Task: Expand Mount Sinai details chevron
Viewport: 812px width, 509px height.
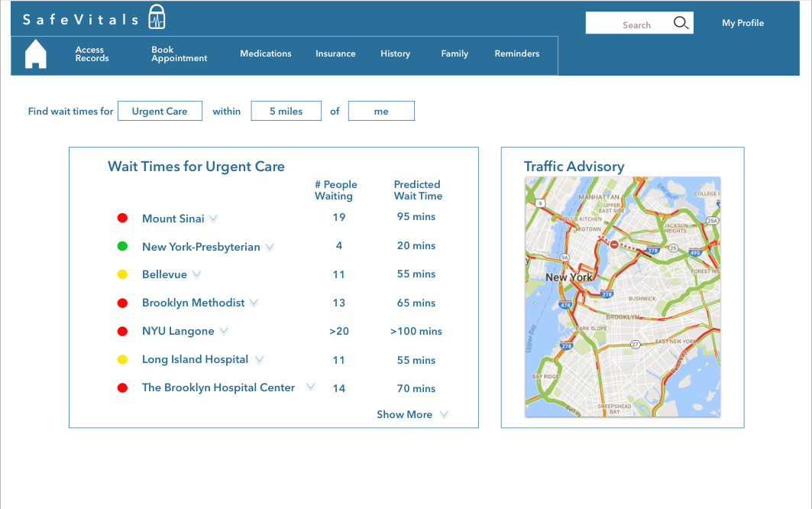Action: (213, 219)
